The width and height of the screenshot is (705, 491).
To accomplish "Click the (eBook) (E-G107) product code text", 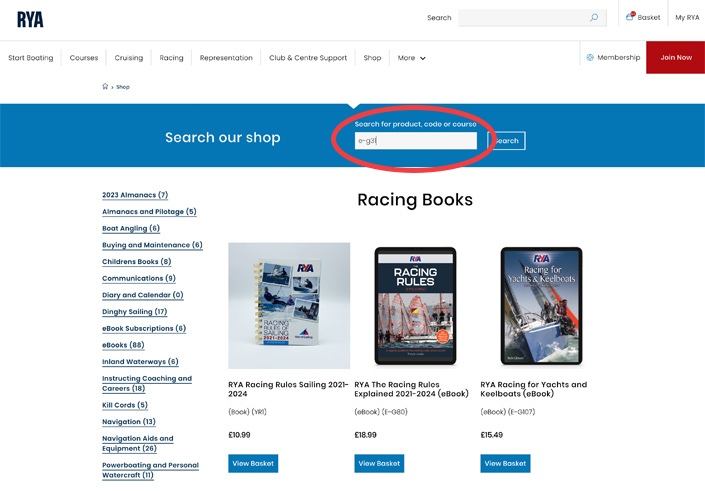I will point(508,411).
